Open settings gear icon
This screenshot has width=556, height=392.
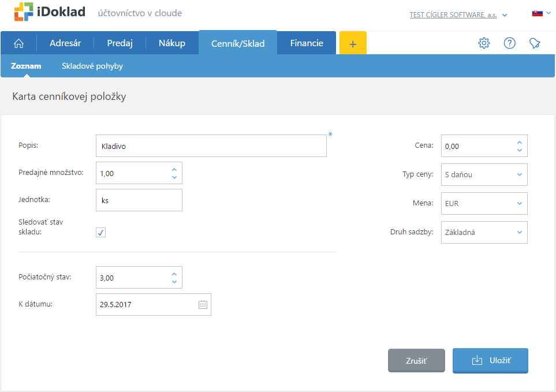484,43
